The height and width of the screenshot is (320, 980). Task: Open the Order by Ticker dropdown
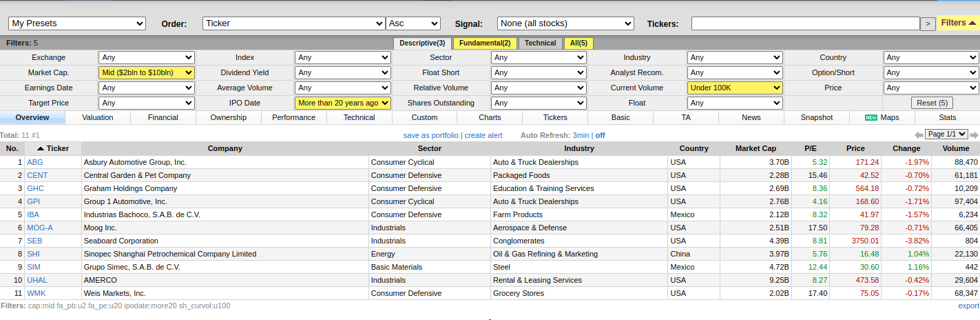294,23
